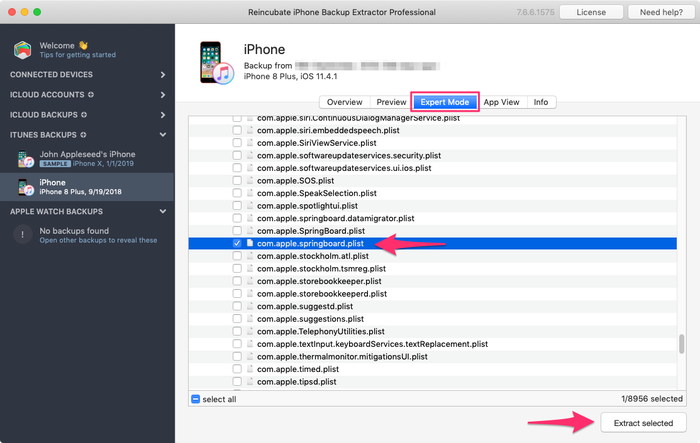Click file icon of com.apple.spotlightui.plist
700x443 pixels.
250,206
